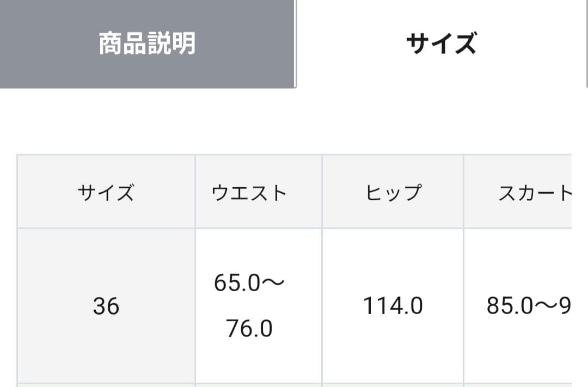Click the 76.0 upper waist value

click(x=249, y=329)
